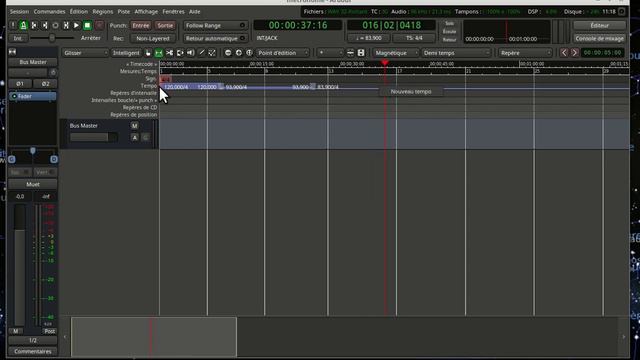This screenshot has height=360, width=640.
Task: Open the Piste menu
Action: (x=124, y=12)
